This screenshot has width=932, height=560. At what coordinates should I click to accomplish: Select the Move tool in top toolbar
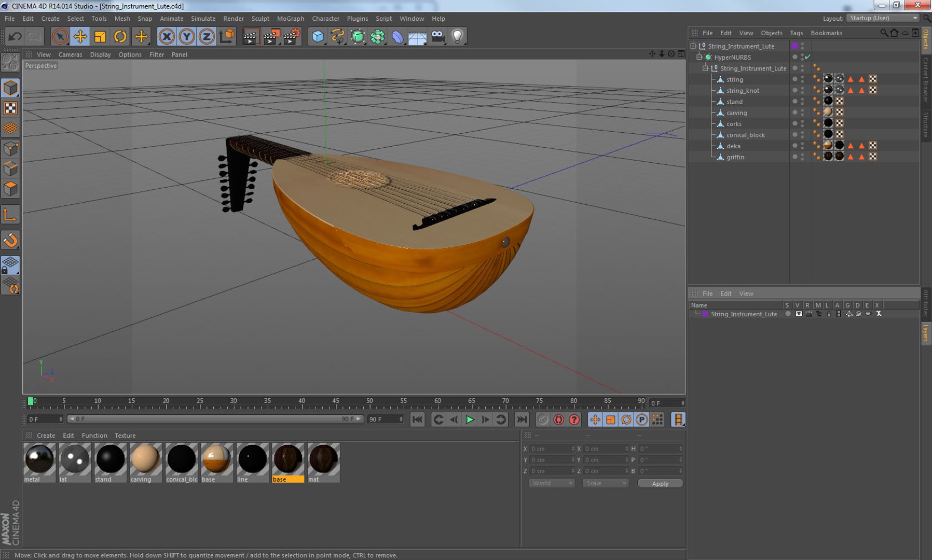pos(80,36)
